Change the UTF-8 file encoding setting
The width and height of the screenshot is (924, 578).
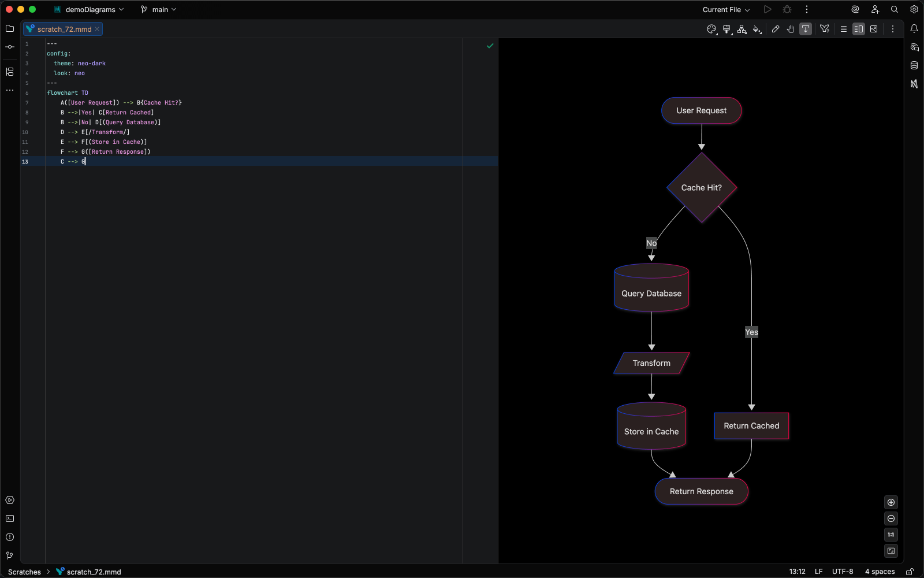point(843,572)
